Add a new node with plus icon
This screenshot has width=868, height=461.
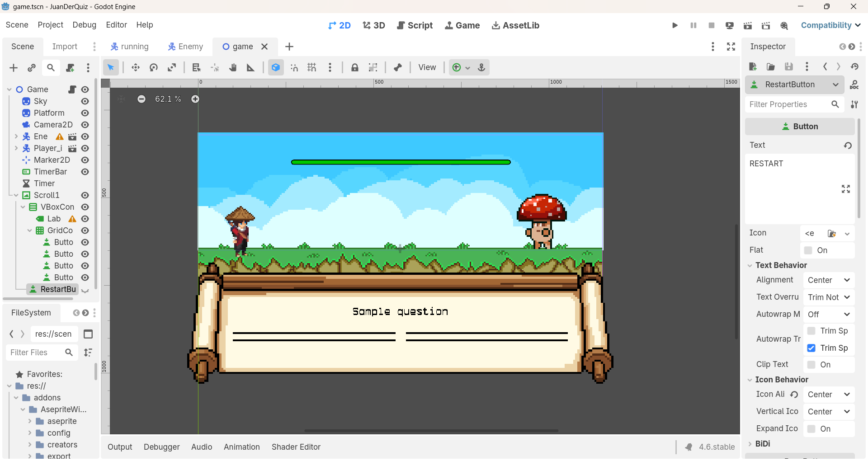coord(14,68)
